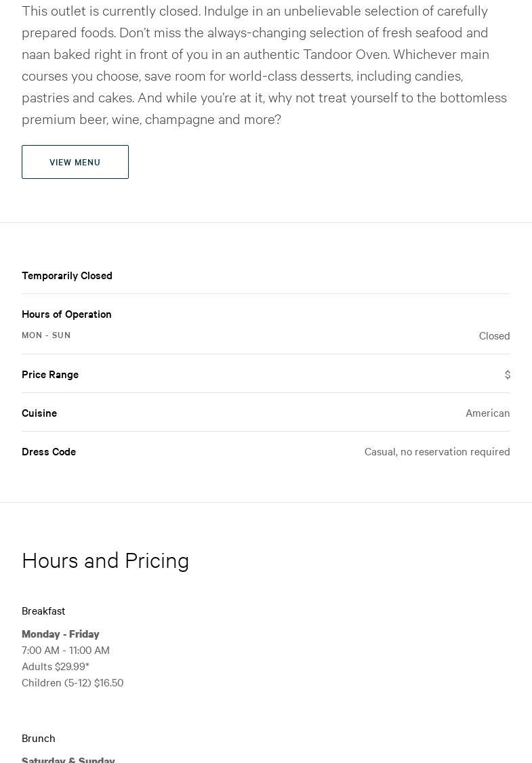The width and height of the screenshot is (532, 763).
Task: Click the Children (5-12) $16.50 price line
Action: 73,682
